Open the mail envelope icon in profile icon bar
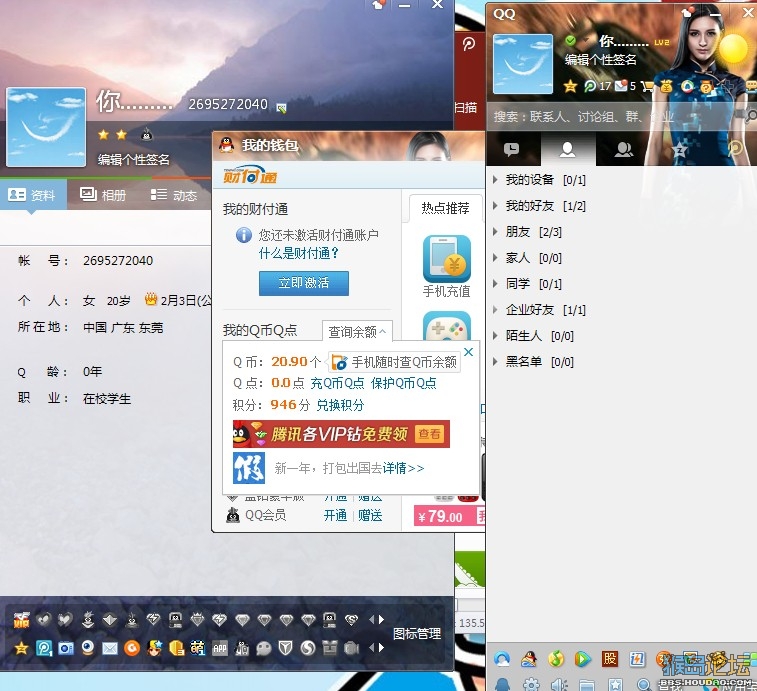Viewport: 757px width, 691px height. [110, 649]
